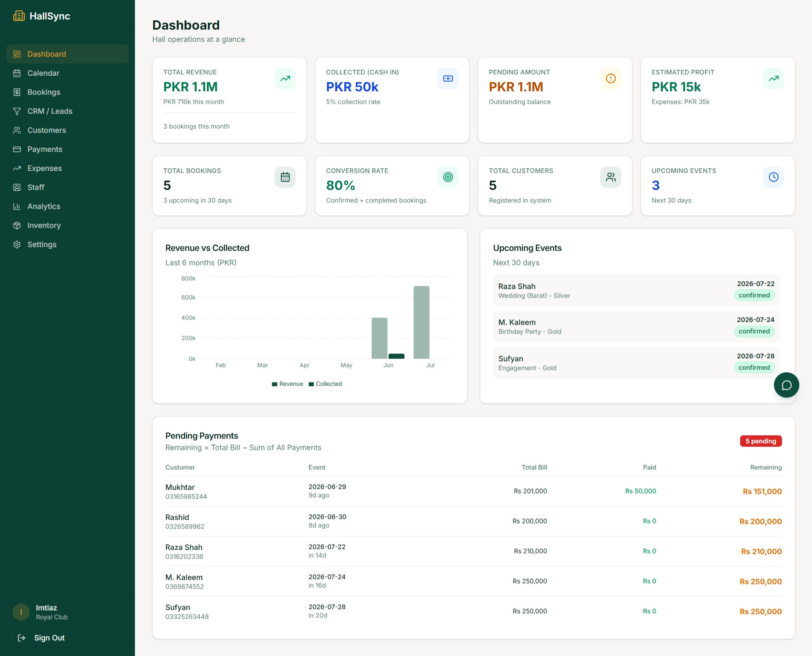Click PKR 1.1M Total Revenue value
812x656 pixels.
coord(190,87)
